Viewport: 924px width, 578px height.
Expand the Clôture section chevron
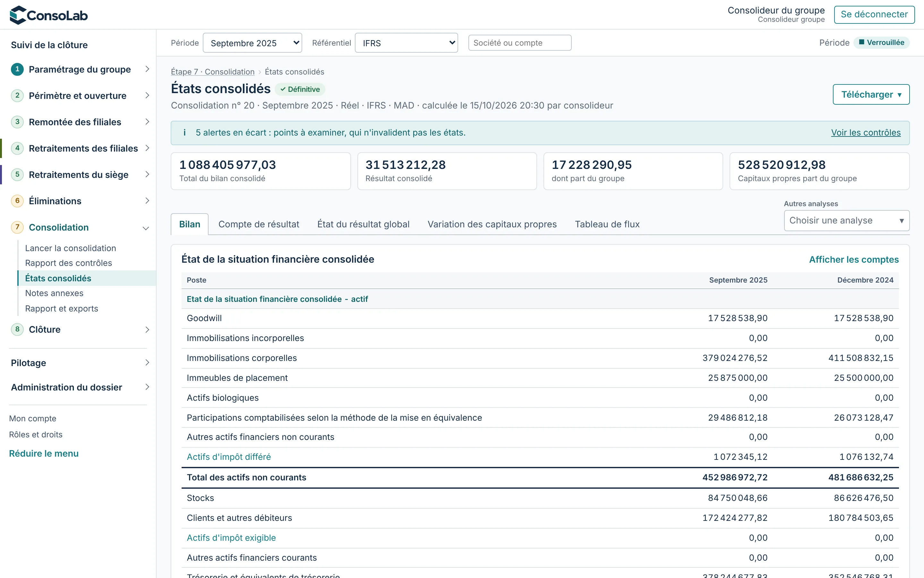[x=147, y=329]
